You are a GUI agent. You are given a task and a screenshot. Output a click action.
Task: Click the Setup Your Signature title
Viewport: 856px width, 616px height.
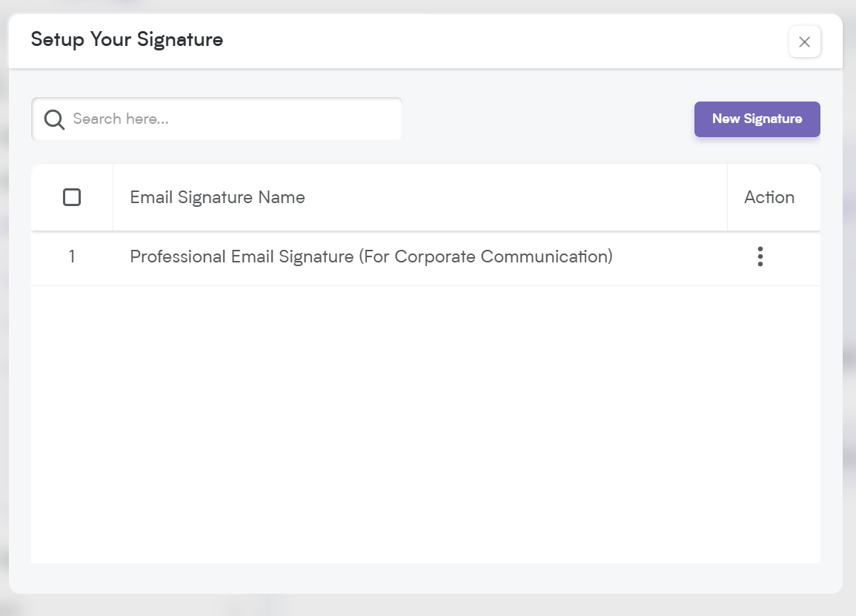click(127, 40)
